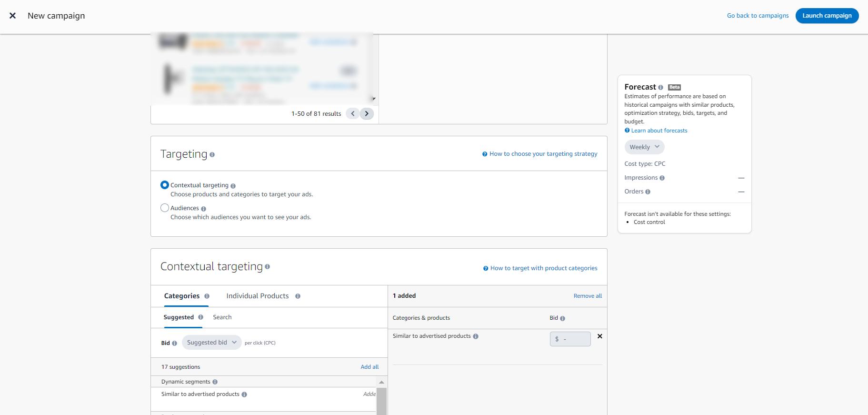Select Audiences radio button
Screen dimensions: 868x415
tap(165, 208)
